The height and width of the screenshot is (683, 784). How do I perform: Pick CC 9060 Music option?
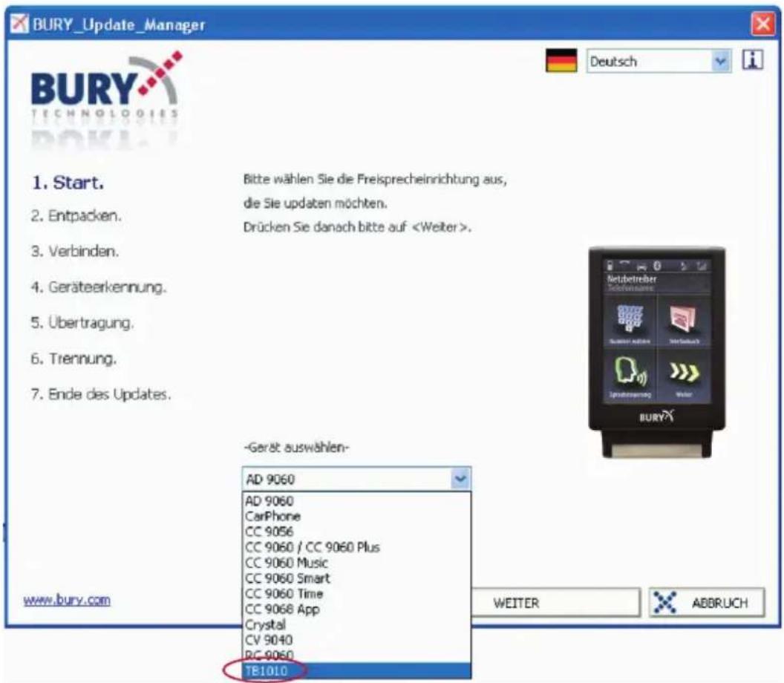click(x=356, y=563)
